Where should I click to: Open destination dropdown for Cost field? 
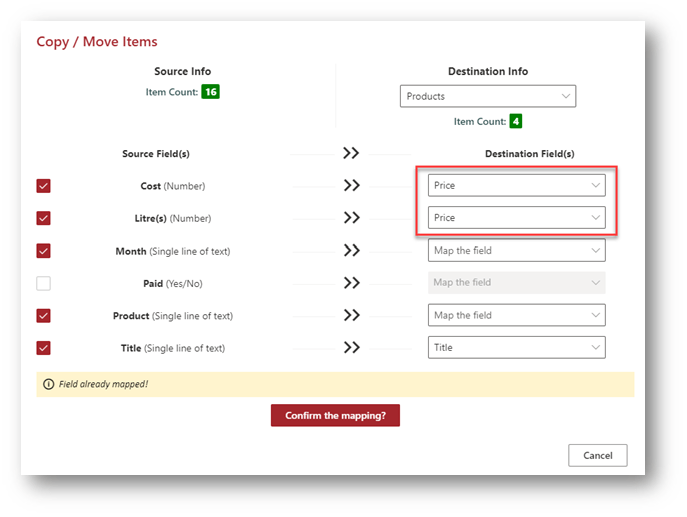click(x=516, y=186)
